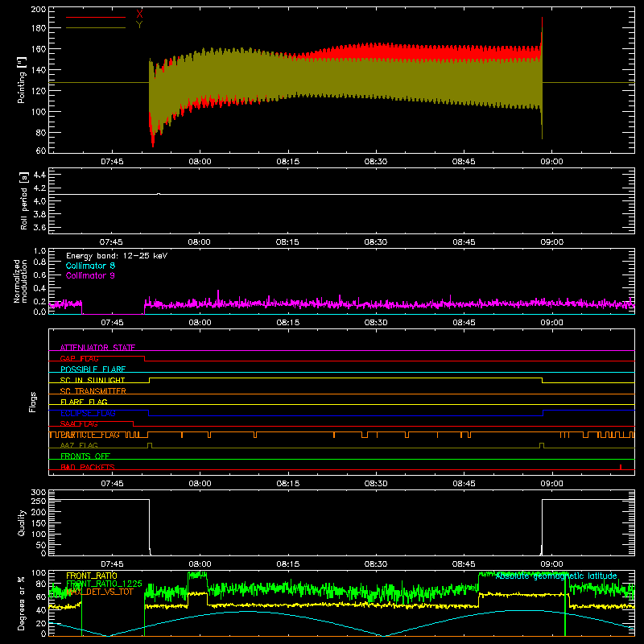Select the red X legend label
This screenshot has height=644, width=644.
coord(139,14)
